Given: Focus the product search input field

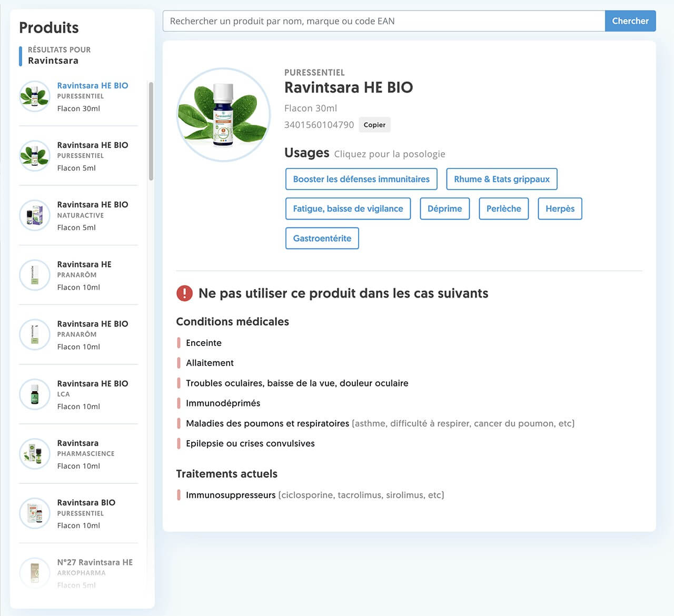Looking at the screenshot, I should coord(383,21).
